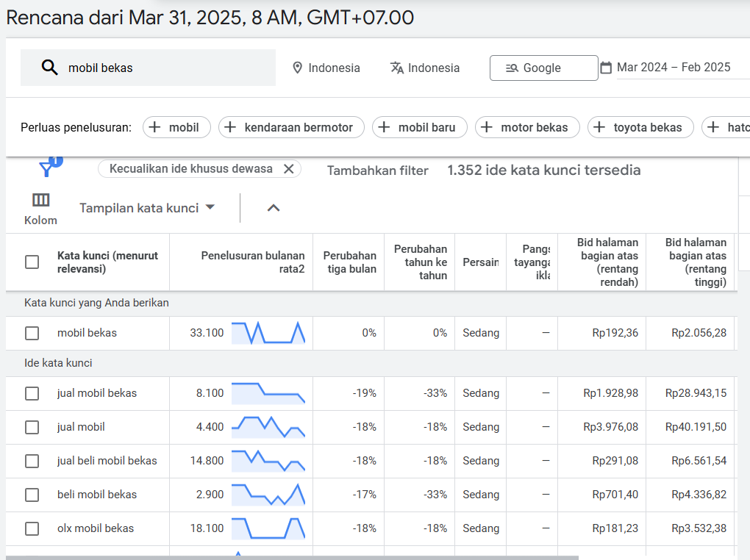Screen dimensions: 750x560
Task: Open 'Tampilan kata kunci' dropdown
Action: tap(147, 208)
